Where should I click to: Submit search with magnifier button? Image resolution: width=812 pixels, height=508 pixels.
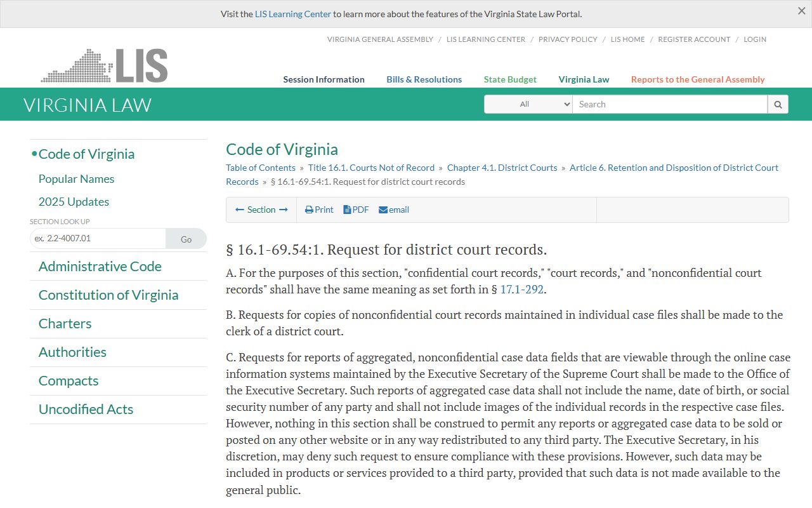[x=778, y=104]
